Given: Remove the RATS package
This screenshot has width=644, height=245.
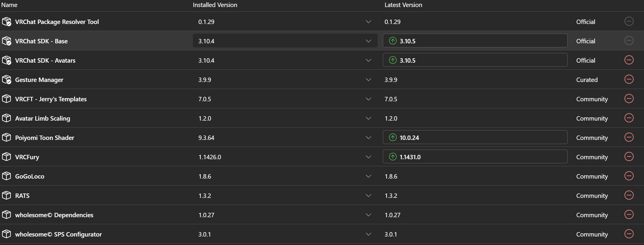Looking at the screenshot, I should point(629,195).
